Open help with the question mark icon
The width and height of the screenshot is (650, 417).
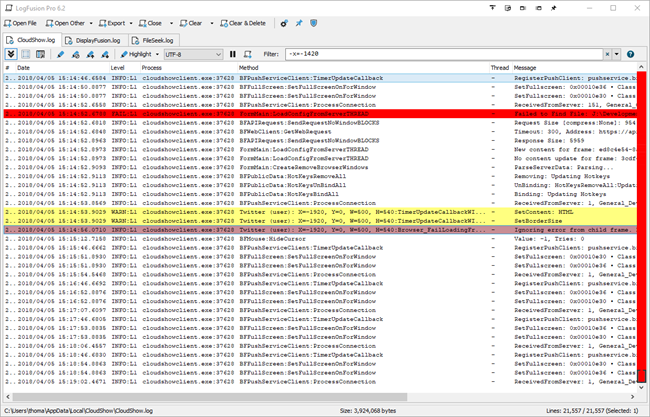coord(631,54)
